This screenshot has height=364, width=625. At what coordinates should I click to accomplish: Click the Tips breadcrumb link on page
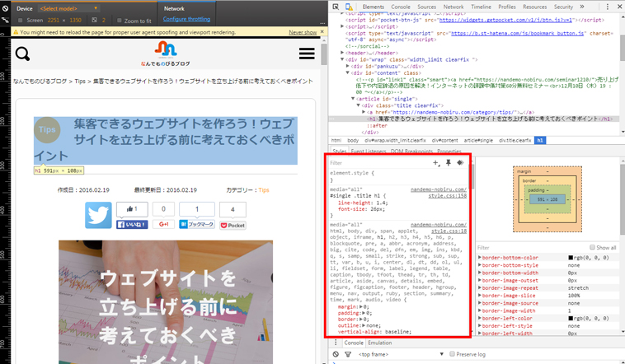[80, 82]
